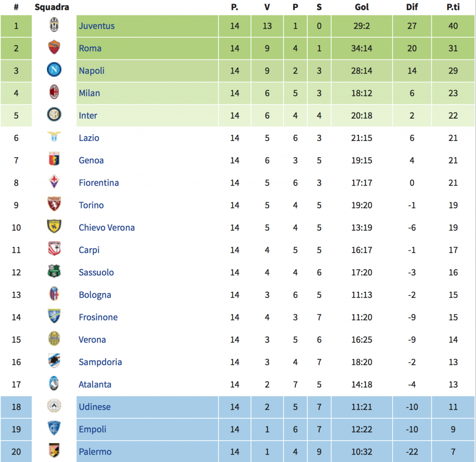Open the Frosinone team page link
Image resolution: width=476 pixels, height=462 pixels.
tap(98, 317)
